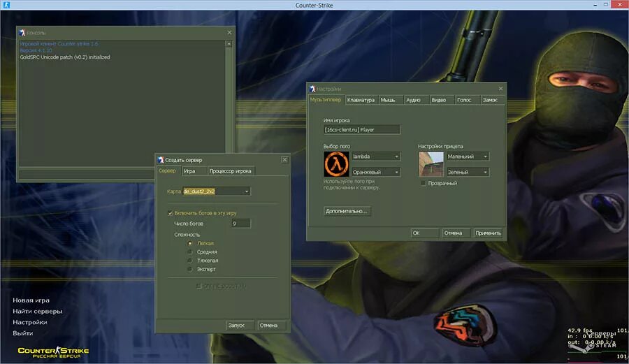Click the crosshair preview thumbnail
629x364 pixels.
(x=431, y=164)
